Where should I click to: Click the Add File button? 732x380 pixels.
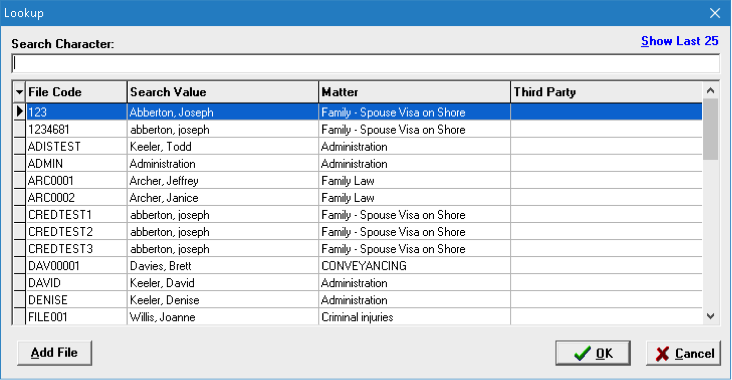[x=54, y=353]
